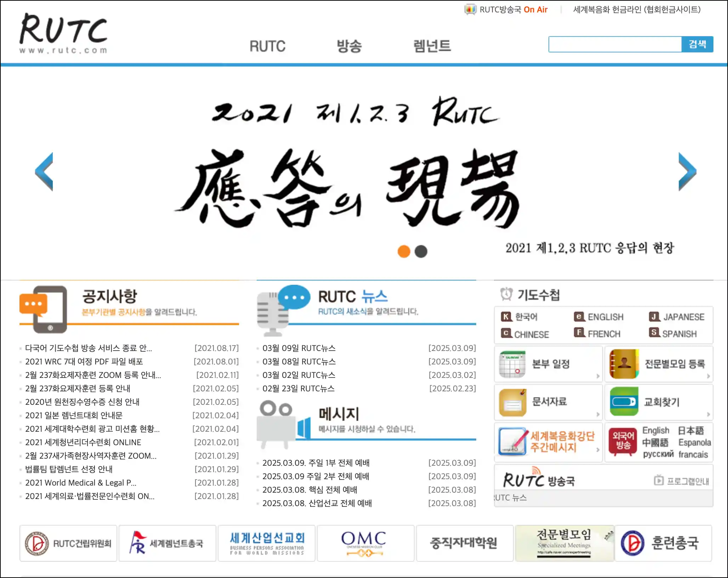Expand 본부 일정 chevron arrow
Screen dimensions: 728x578
[x=598, y=376]
